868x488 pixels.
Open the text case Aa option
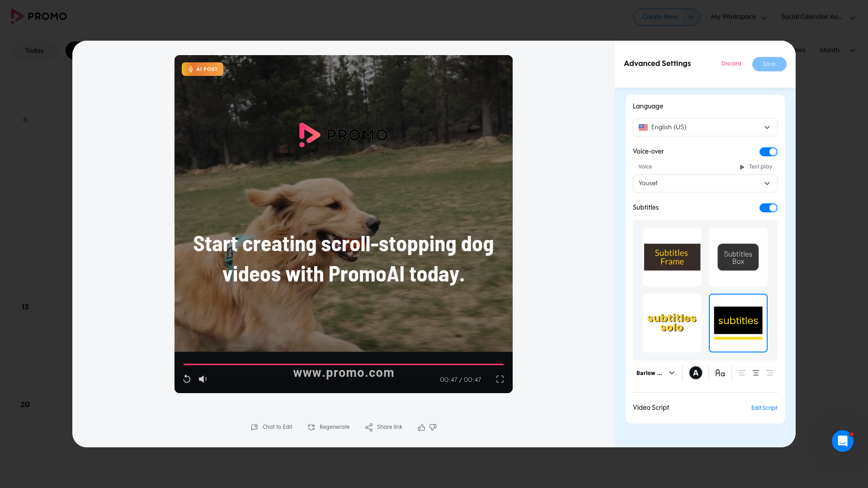point(720,373)
